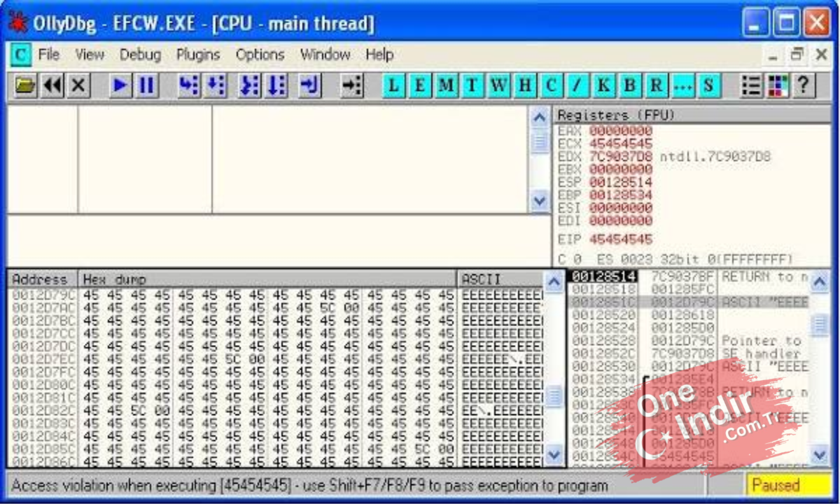Click the Open file folder icon
The image size is (840, 504).
click(x=25, y=85)
